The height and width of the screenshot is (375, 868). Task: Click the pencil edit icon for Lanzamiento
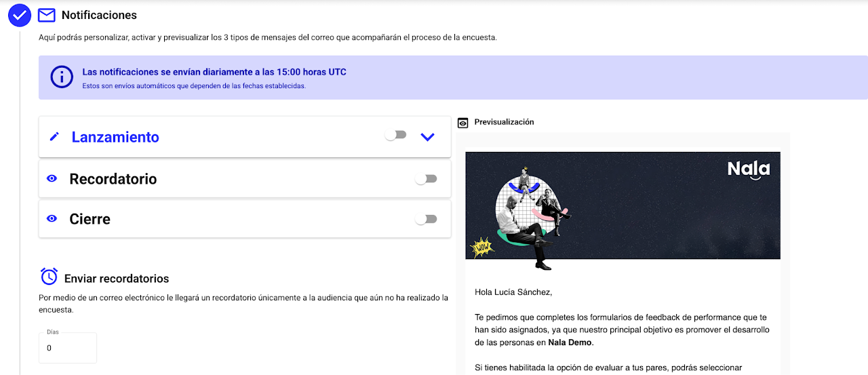coord(55,137)
